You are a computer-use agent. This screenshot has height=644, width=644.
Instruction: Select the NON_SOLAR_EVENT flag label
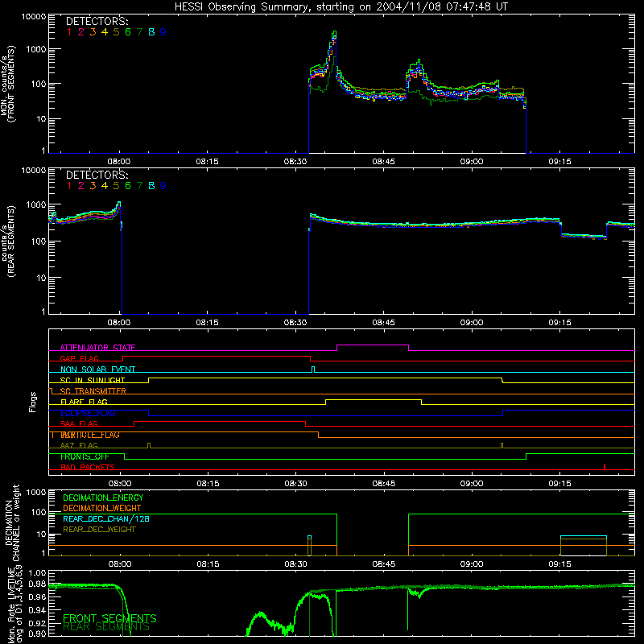(97, 369)
